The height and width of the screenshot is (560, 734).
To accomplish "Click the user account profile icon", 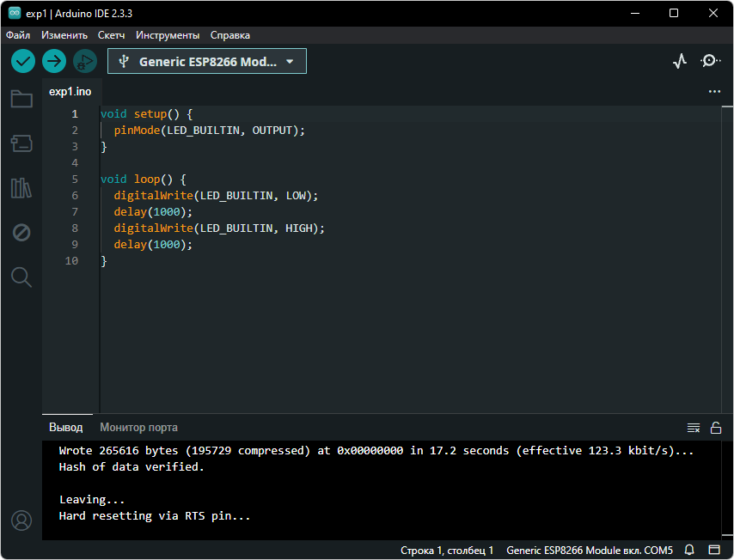I will [x=21, y=520].
